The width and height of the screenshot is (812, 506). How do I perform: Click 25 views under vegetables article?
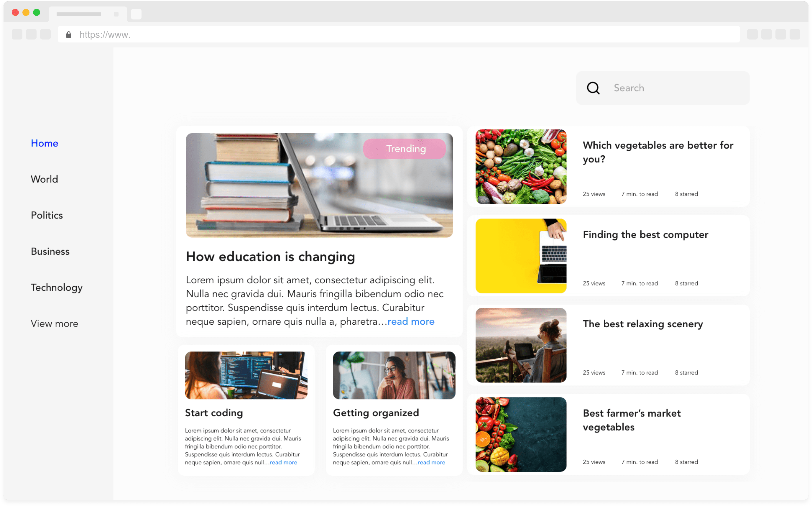594,194
